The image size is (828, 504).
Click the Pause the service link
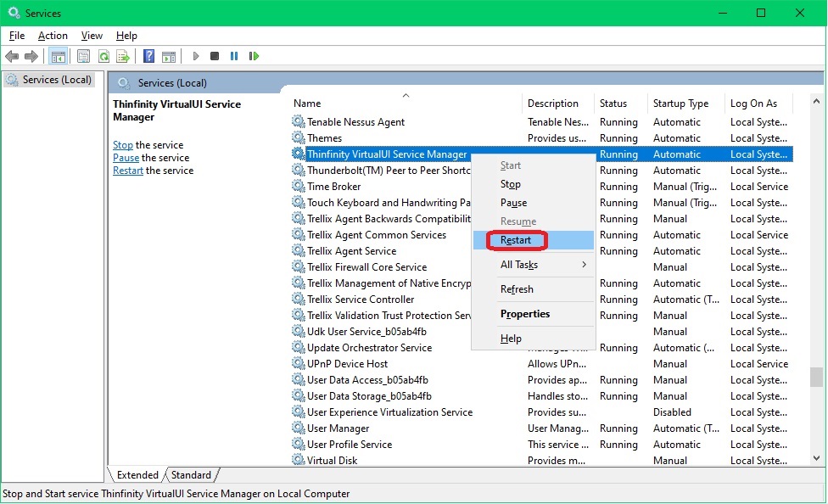click(126, 158)
